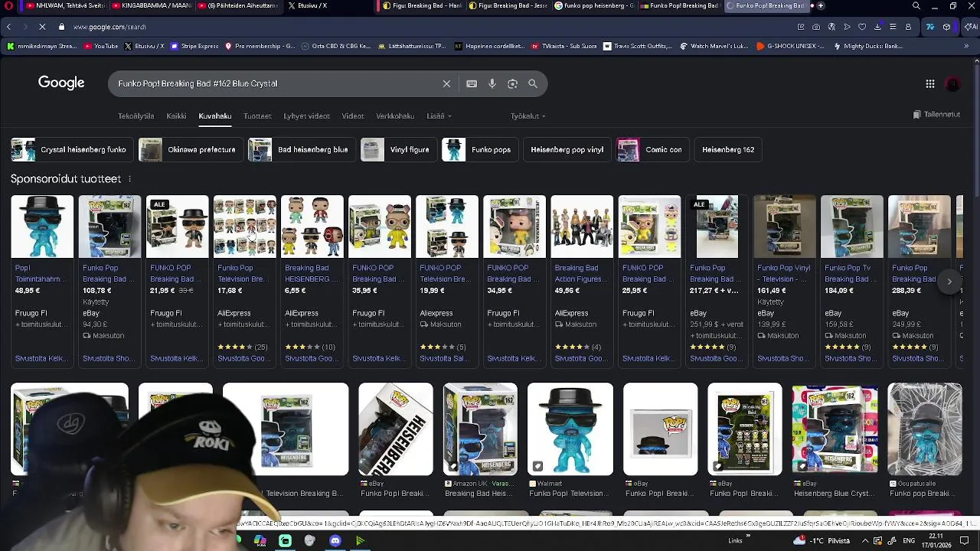The width and height of the screenshot is (980, 551).
Task: Filter by the Vinyl figure chip
Action: [x=397, y=150]
